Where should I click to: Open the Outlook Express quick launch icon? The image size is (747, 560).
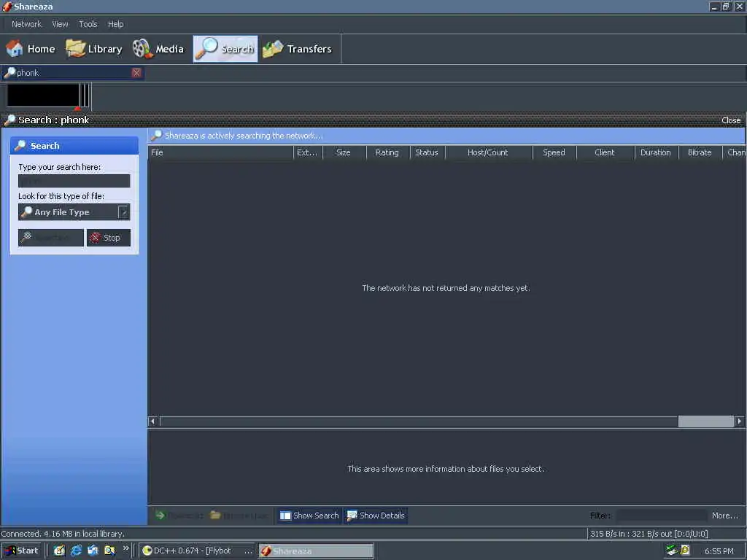[93, 551]
